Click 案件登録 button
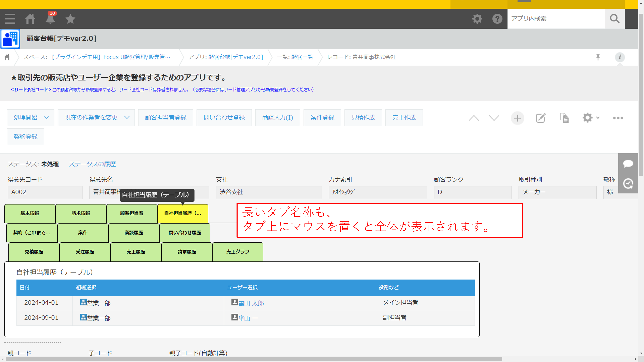644x362 pixels. tap(322, 117)
